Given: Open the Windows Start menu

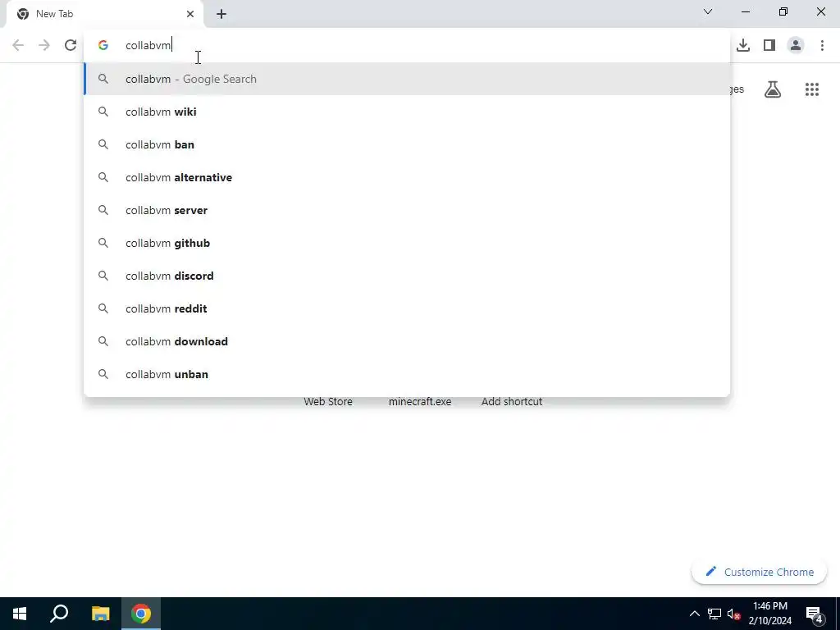Looking at the screenshot, I should [20, 614].
